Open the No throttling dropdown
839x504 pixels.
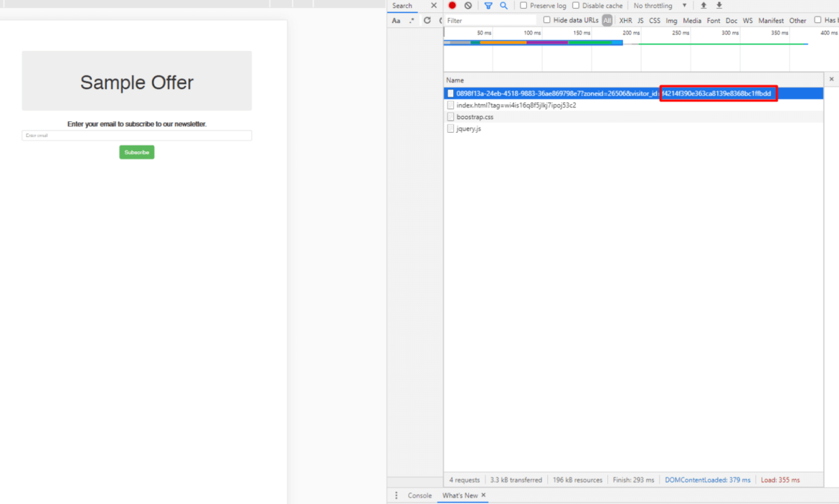pos(656,5)
